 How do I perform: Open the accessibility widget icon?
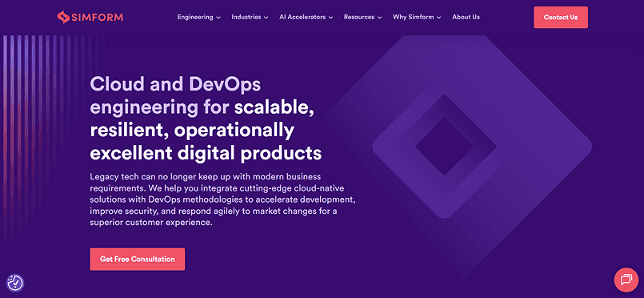16,283
